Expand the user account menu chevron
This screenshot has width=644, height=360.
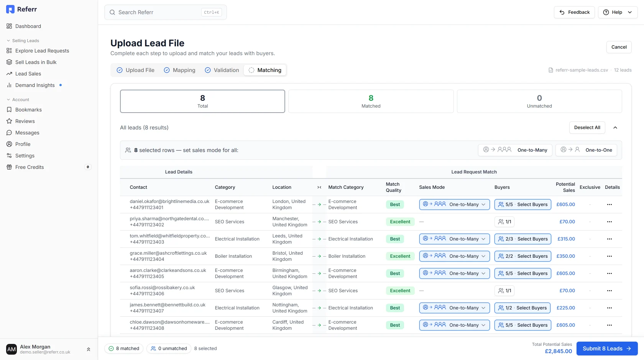tap(89, 349)
